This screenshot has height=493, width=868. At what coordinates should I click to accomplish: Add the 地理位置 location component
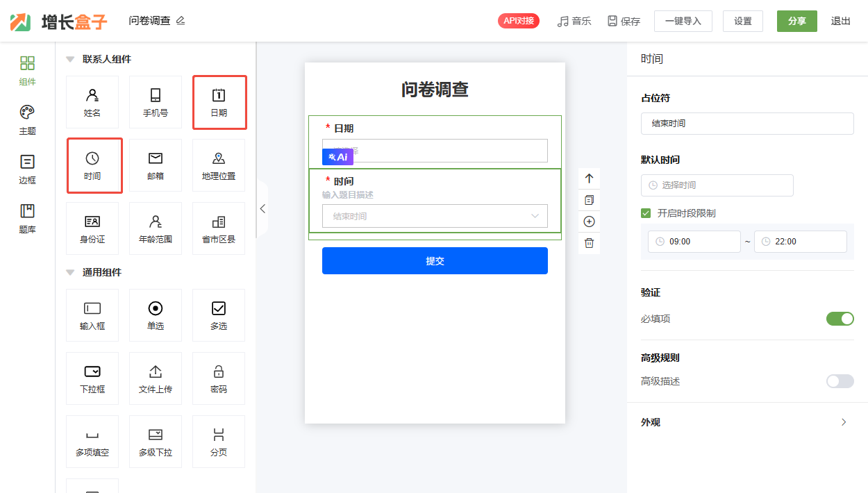219,165
